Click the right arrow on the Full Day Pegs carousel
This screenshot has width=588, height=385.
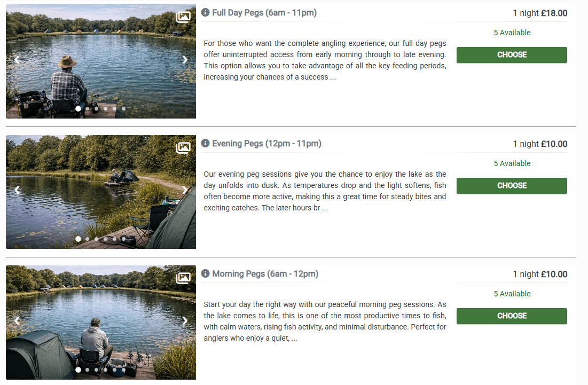click(x=185, y=60)
